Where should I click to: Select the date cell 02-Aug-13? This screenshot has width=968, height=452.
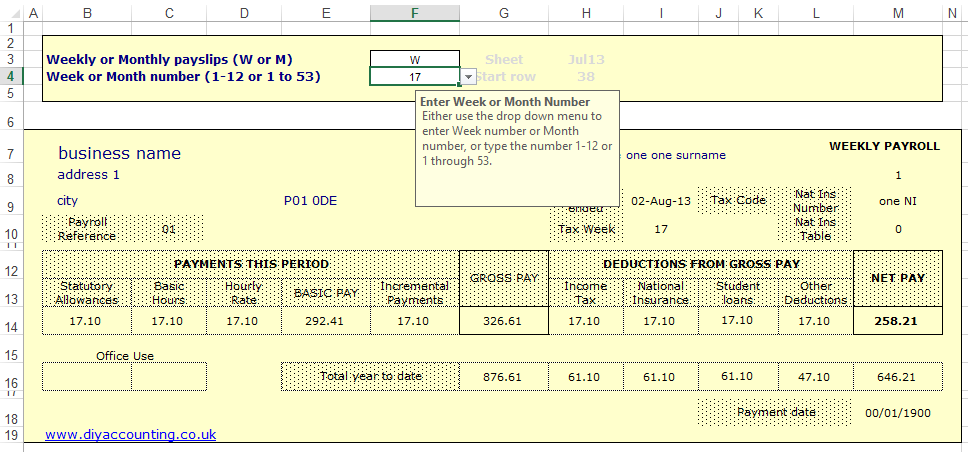[661, 200]
